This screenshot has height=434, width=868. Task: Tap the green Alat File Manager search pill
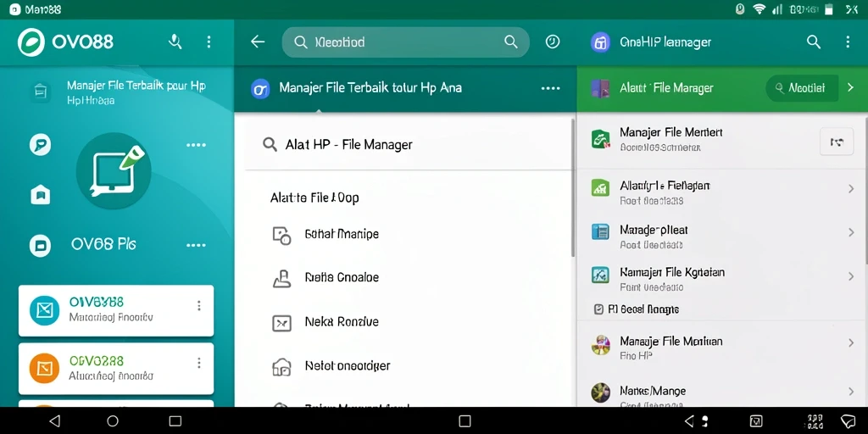point(801,88)
